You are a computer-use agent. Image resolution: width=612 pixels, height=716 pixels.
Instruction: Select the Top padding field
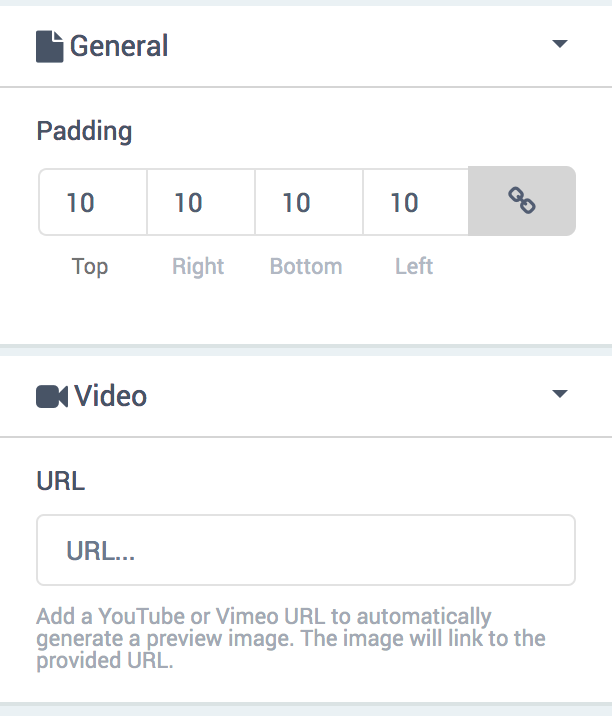pyautogui.click(x=93, y=202)
